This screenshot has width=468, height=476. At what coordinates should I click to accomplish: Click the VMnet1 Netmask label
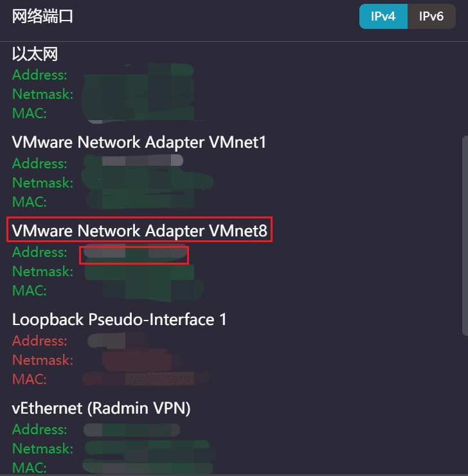point(42,183)
